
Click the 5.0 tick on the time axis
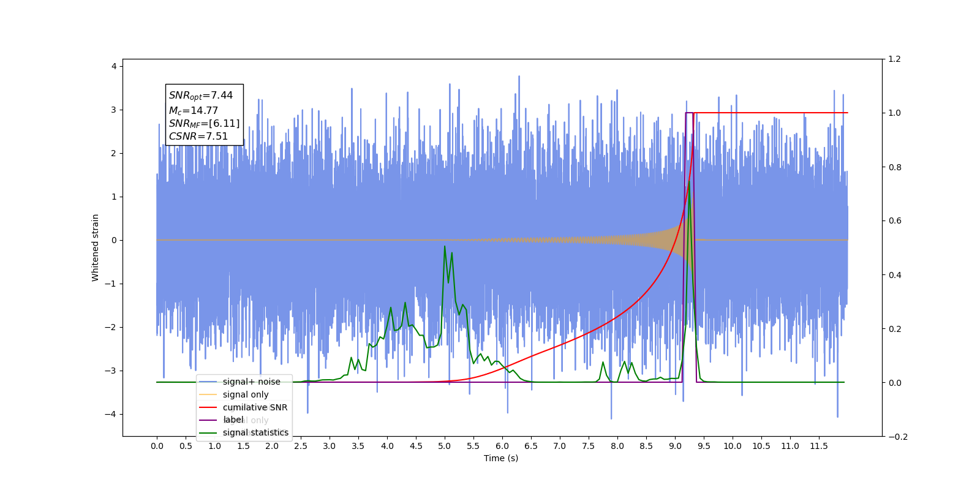[445, 446]
